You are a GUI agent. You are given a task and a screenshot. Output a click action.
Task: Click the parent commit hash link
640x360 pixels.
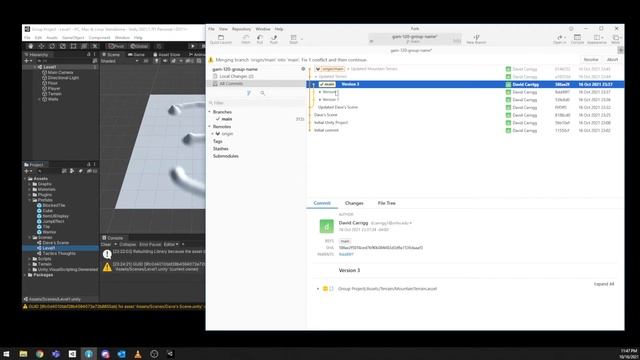(346, 254)
